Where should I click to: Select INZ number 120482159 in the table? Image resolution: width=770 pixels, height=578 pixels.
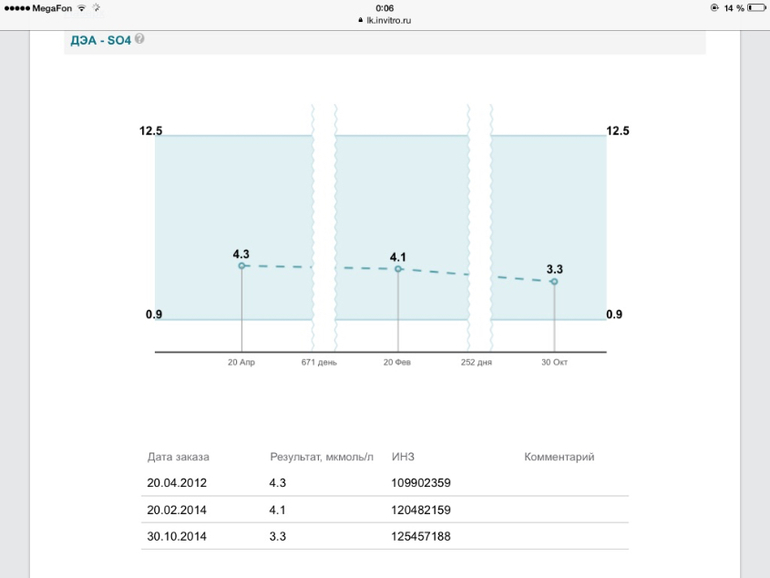coord(421,510)
